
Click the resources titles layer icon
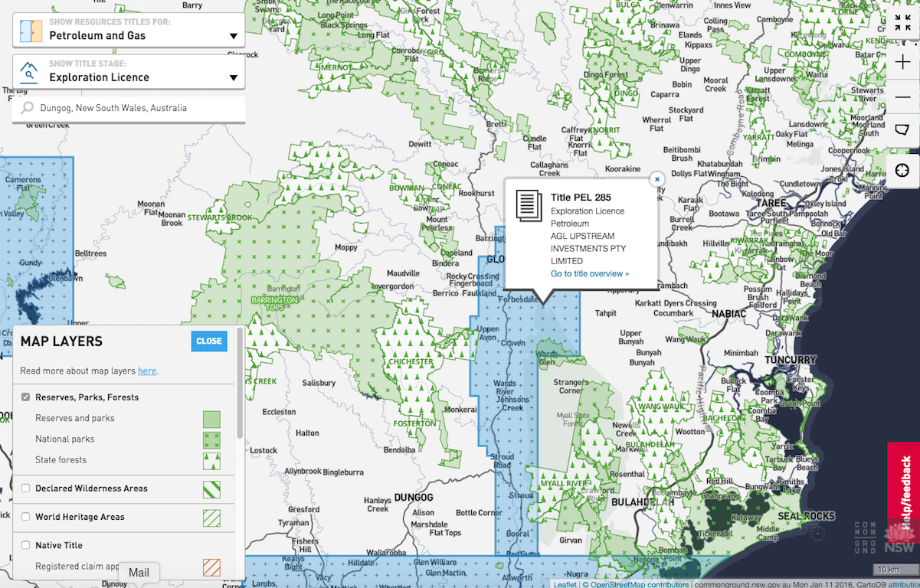click(x=31, y=30)
